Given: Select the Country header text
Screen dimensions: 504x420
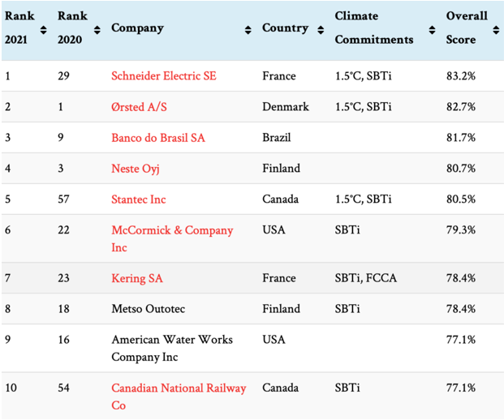Looking at the screenshot, I should pyautogui.click(x=285, y=28).
